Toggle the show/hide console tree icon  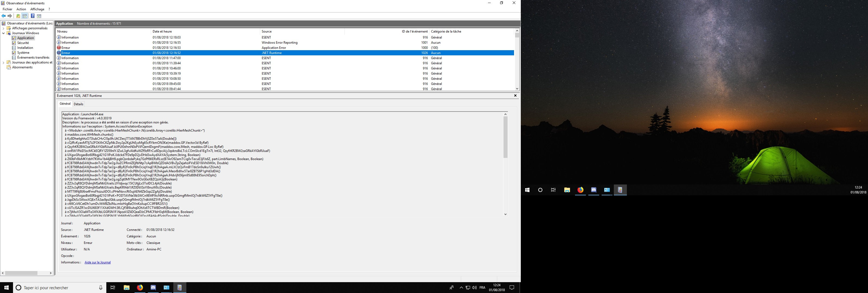pyautogui.click(x=25, y=16)
